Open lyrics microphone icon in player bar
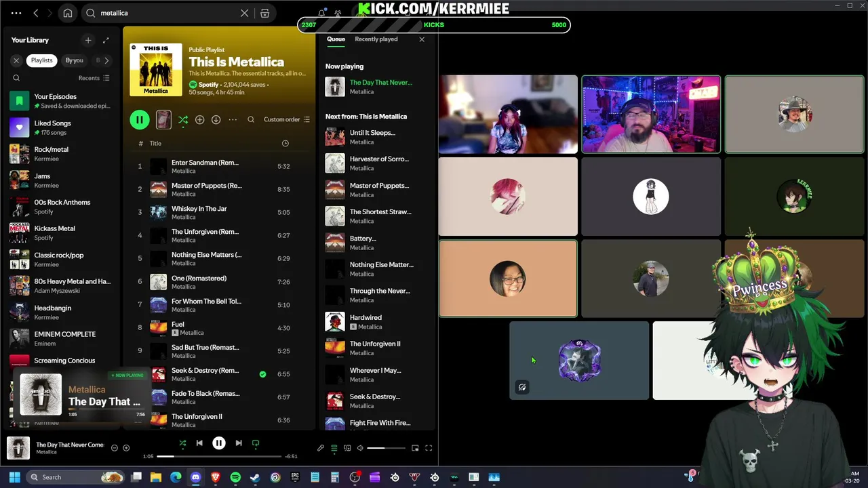 click(321, 448)
